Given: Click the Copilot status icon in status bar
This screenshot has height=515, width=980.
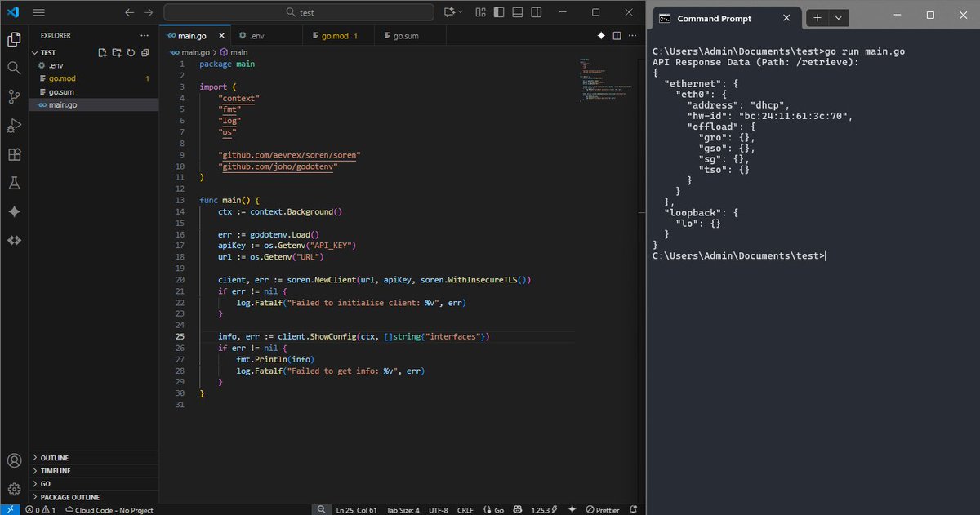Looking at the screenshot, I should pos(518,509).
